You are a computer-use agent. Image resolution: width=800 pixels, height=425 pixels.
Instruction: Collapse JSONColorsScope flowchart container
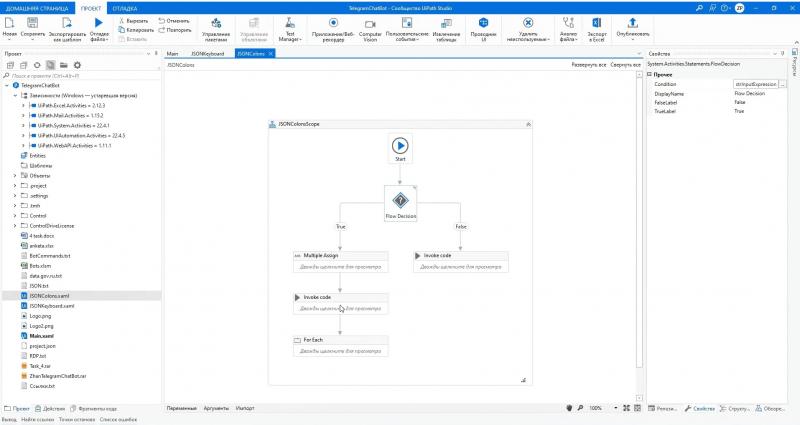528,124
